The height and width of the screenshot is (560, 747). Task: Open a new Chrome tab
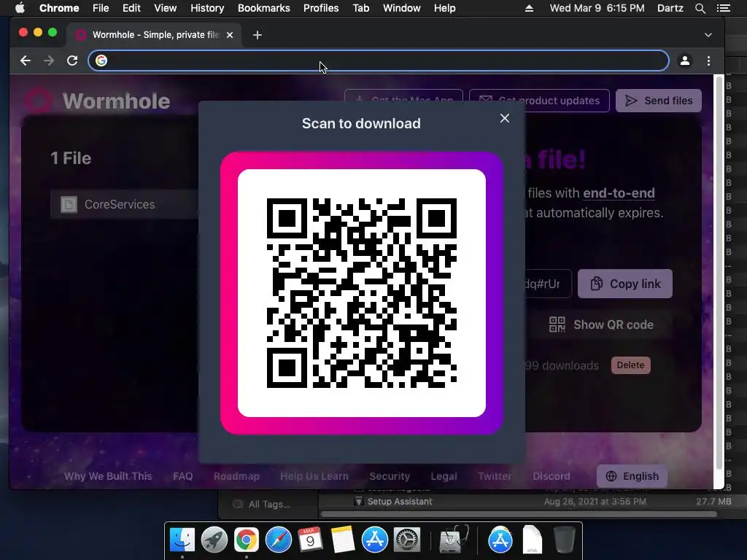(258, 35)
